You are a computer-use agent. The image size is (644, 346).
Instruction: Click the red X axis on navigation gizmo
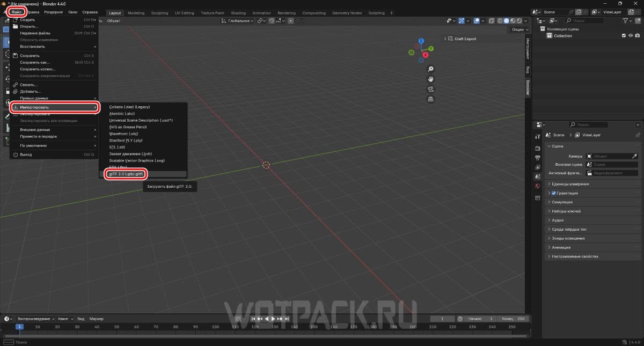point(426,55)
